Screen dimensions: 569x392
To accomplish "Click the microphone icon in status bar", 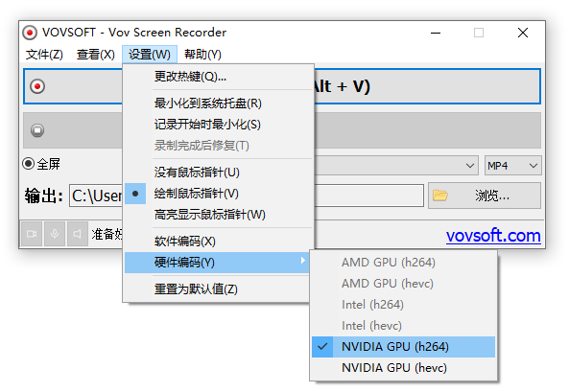I will pos(55,234).
